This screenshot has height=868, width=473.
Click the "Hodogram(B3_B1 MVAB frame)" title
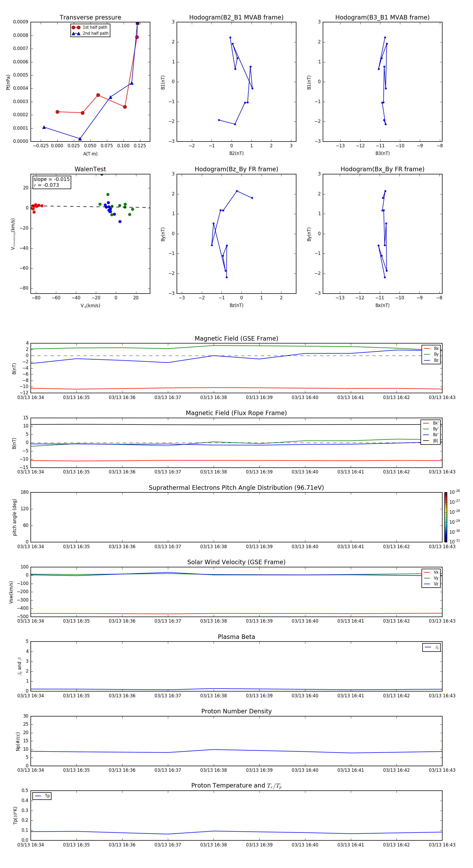click(382, 18)
